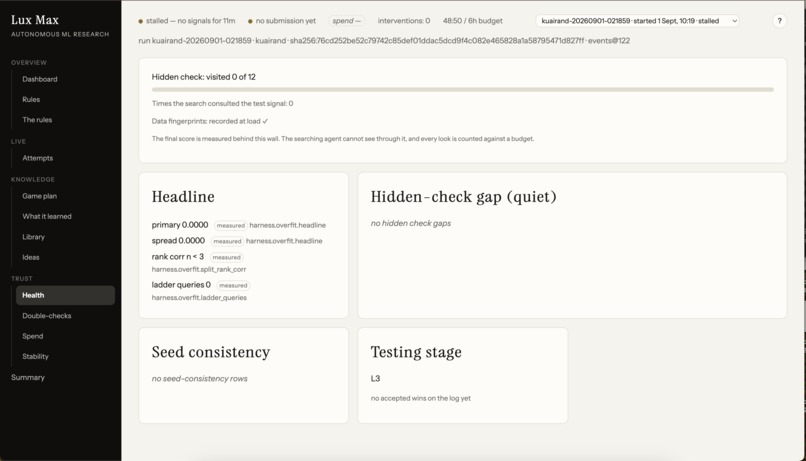Click measured badge beside primary 0.0000

[230, 225]
